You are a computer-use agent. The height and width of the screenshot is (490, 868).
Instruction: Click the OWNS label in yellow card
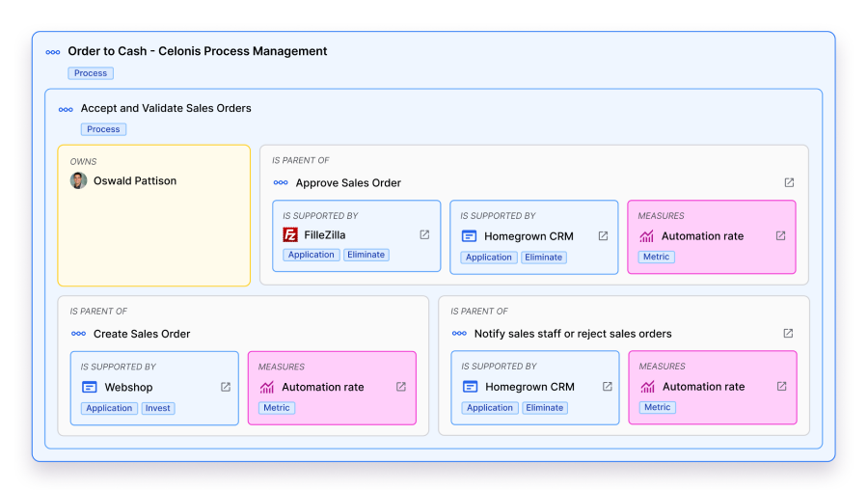coord(83,162)
